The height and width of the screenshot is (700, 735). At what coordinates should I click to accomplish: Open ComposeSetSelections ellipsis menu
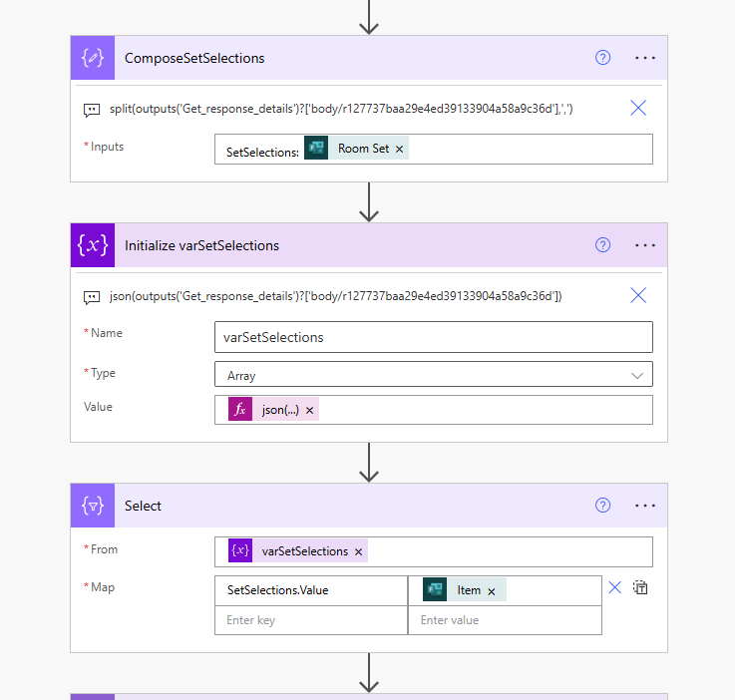tap(645, 58)
